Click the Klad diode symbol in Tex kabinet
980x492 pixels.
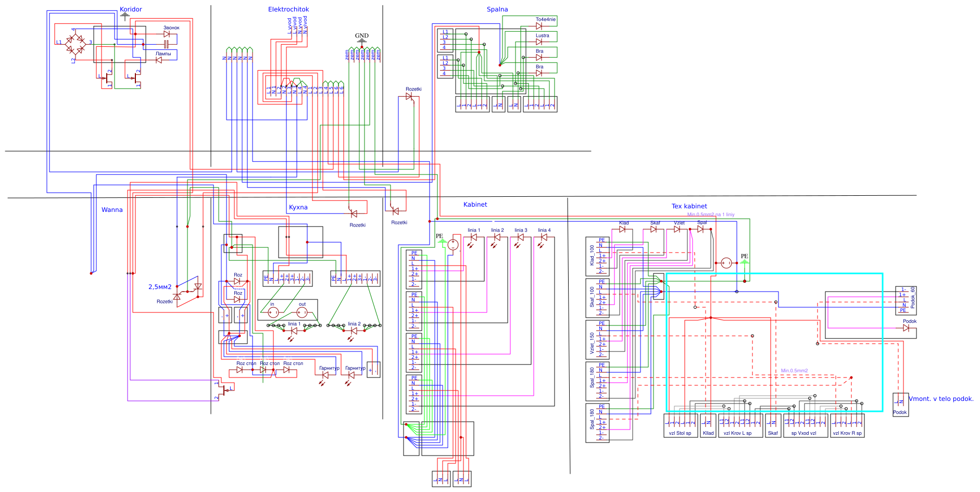[x=622, y=229]
